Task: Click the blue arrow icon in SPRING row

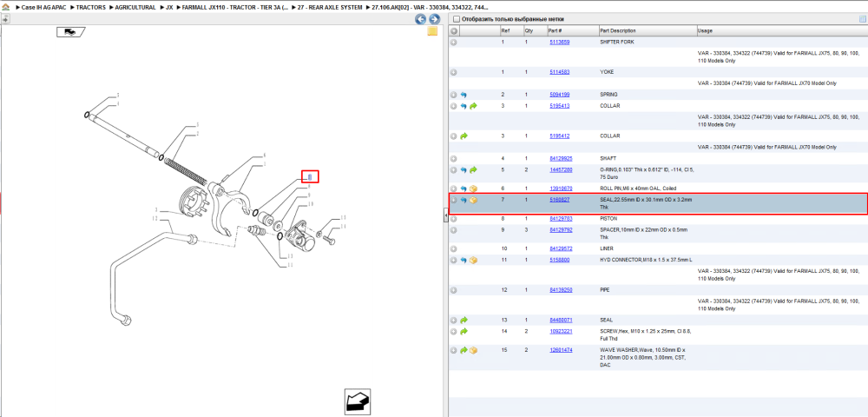Action: 464,95
